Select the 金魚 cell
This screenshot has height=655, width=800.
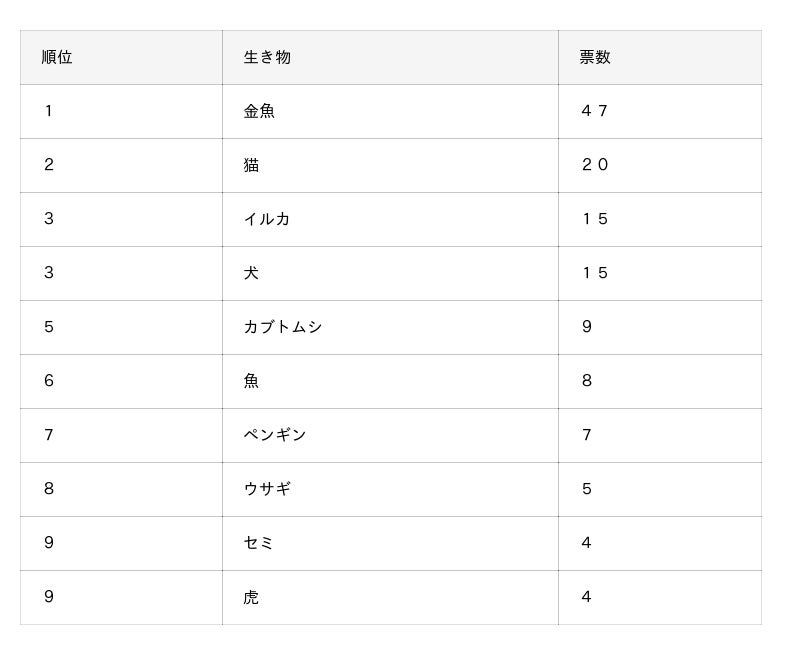(x=259, y=111)
